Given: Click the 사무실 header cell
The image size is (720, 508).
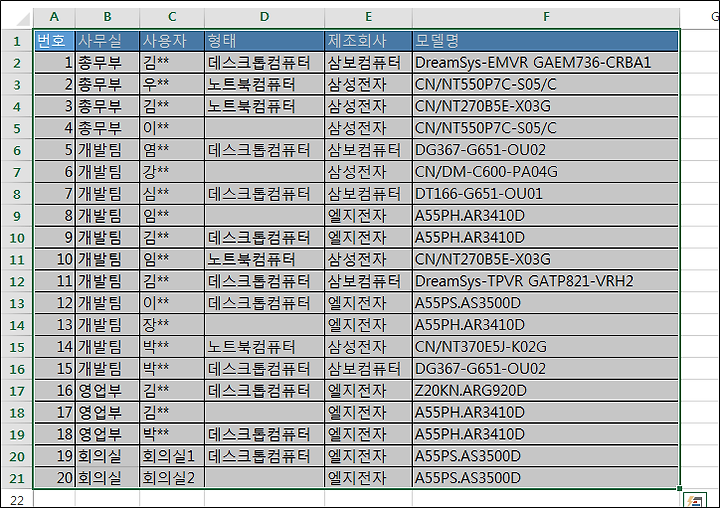Looking at the screenshot, I should 107,41.
